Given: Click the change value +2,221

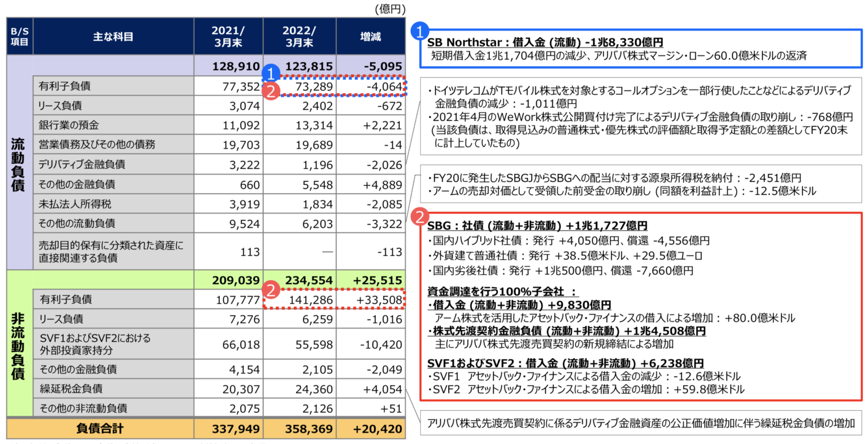Looking at the screenshot, I should click(383, 125).
